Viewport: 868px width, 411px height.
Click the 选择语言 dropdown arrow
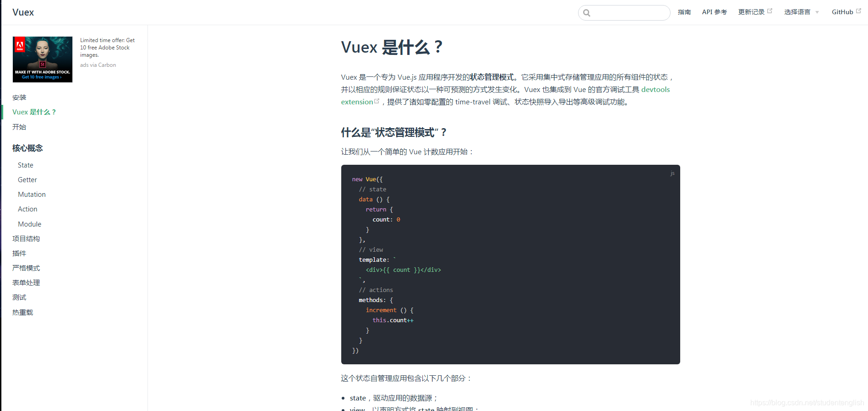point(817,12)
